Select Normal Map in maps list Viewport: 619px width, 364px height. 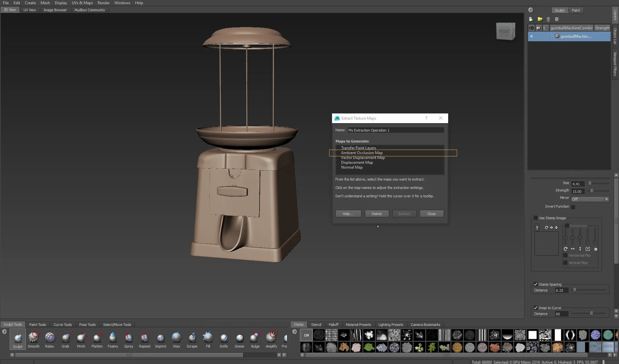click(352, 167)
